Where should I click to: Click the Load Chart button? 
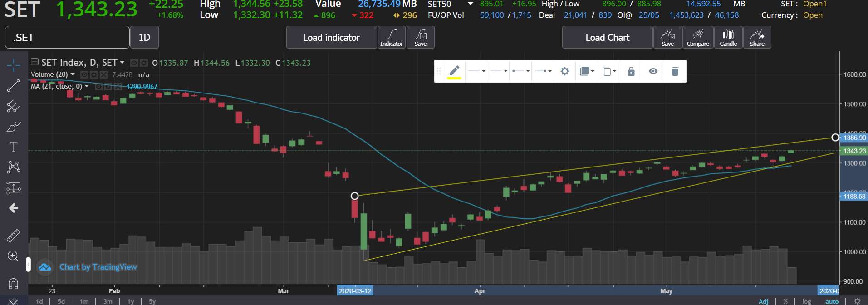click(x=607, y=37)
